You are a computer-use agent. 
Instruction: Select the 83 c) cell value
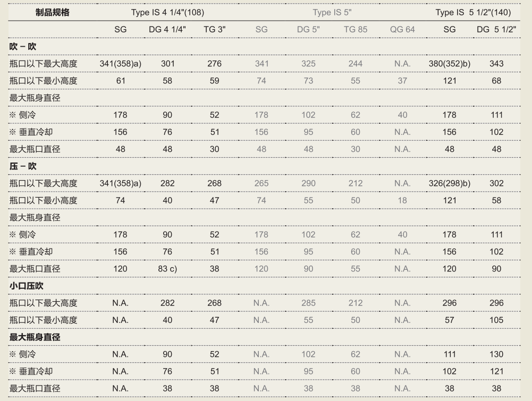coord(167,269)
